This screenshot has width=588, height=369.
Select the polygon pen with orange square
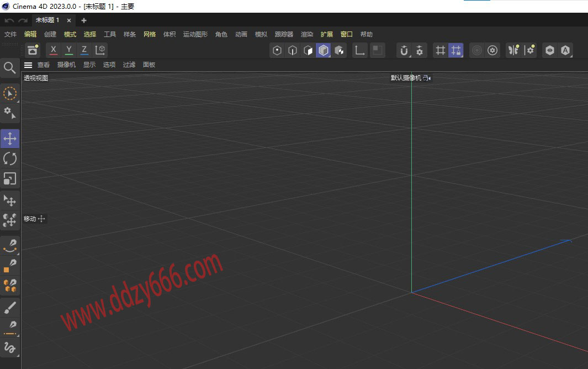coord(10,266)
